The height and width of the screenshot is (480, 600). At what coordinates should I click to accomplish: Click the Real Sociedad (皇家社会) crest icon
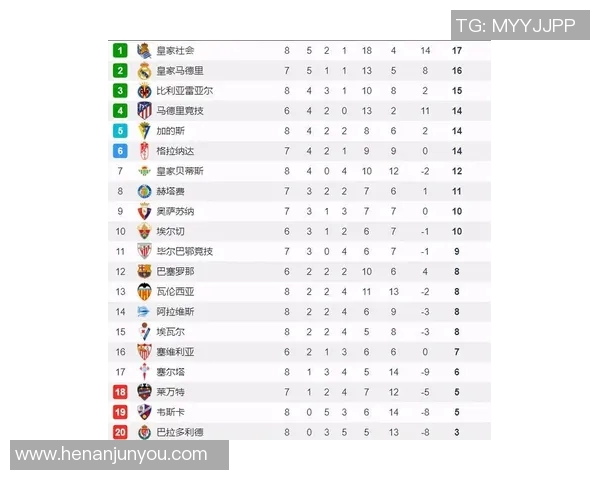coord(144,50)
